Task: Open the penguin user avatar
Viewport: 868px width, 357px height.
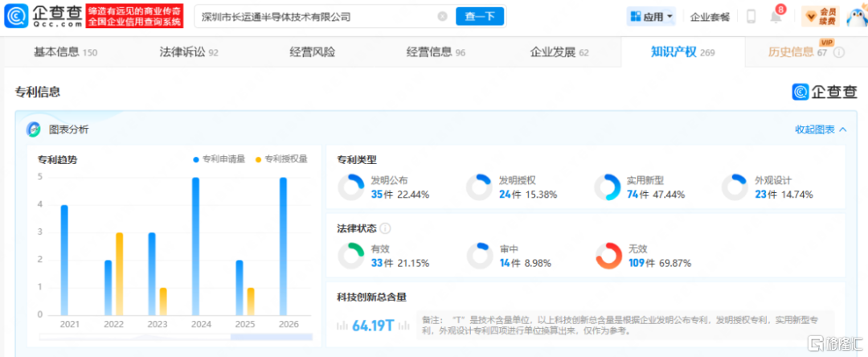Action: pos(856,16)
